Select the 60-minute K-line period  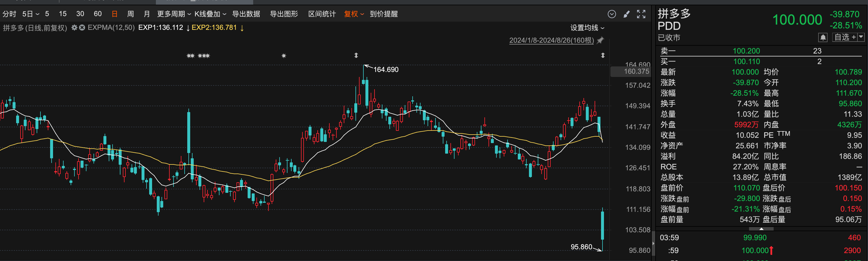tap(98, 14)
